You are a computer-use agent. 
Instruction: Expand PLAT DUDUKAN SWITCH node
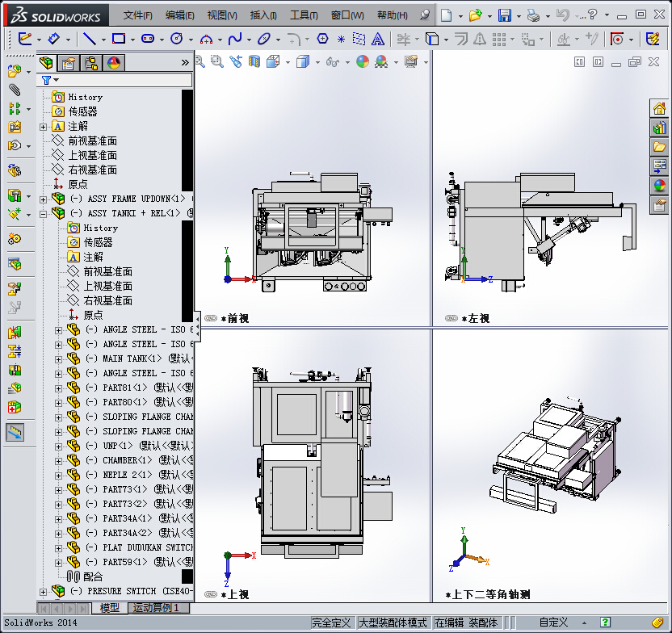click(x=58, y=548)
